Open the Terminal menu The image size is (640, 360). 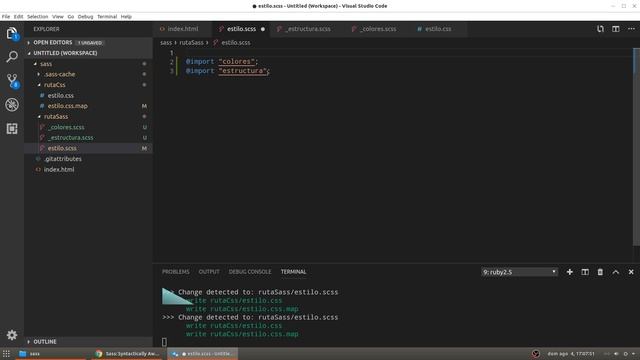tap(107, 17)
